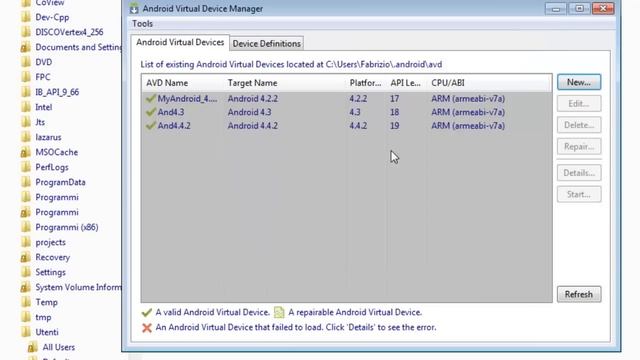Click green checkmark icon beside MyAndroid_4
The width and height of the screenshot is (640, 360).
(151, 98)
